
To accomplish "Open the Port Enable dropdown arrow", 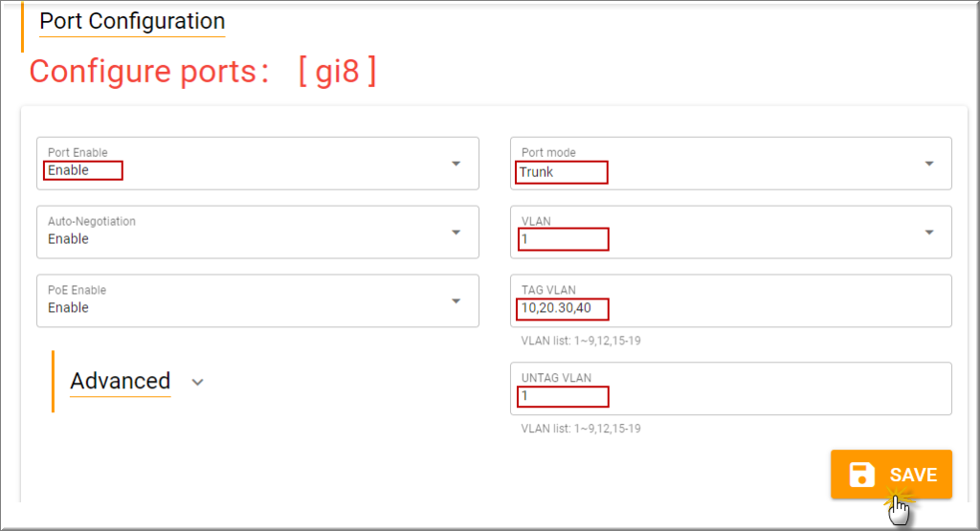I will click(457, 164).
